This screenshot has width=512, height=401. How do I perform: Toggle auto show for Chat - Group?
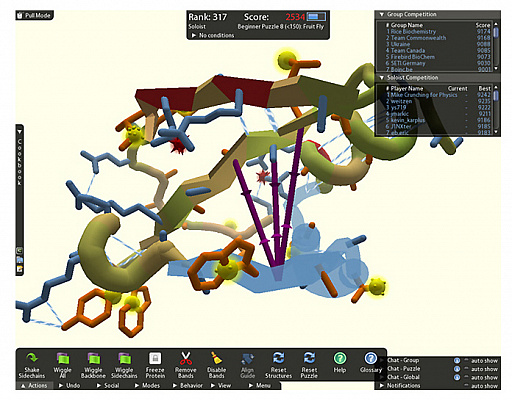click(x=466, y=360)
